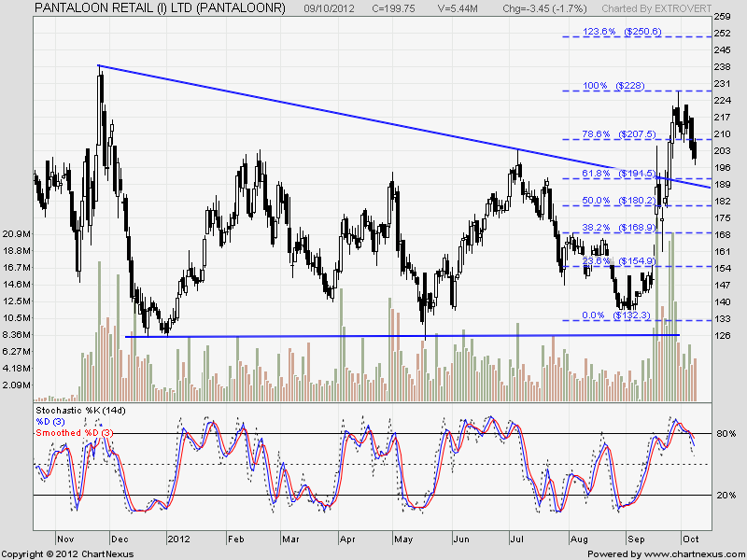The height and width of the screenshot is (560, 747).
Task: Select the red Smoothed %D (3) legend
Action: coord(73,432)
